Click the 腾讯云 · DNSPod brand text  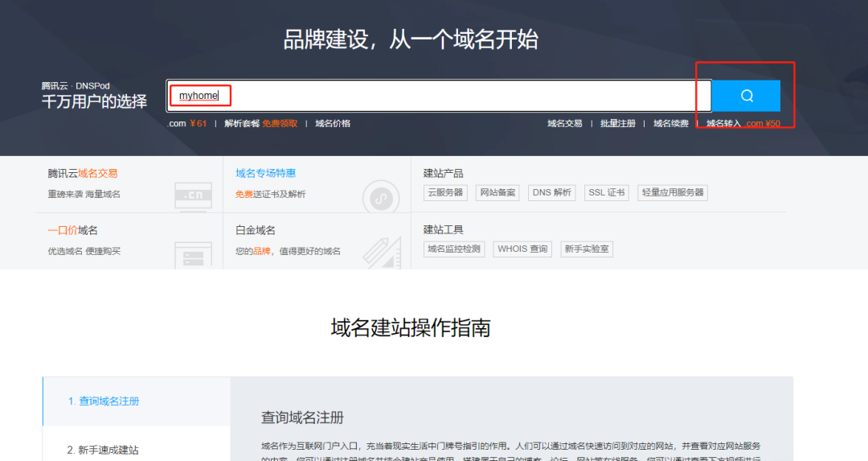tap(76, 86)
